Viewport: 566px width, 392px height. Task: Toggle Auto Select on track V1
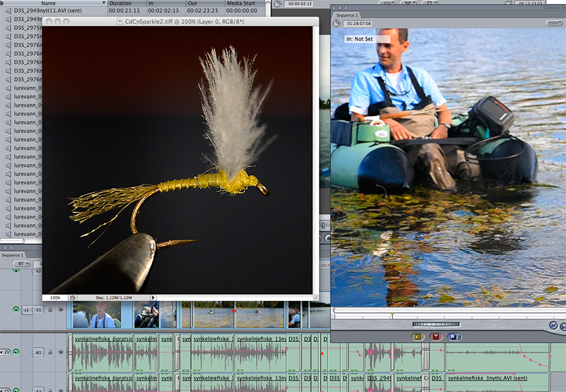[x=61, y=309]
